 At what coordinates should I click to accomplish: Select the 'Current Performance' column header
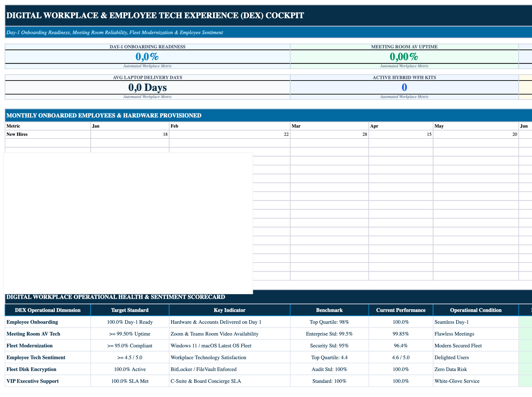401,310
